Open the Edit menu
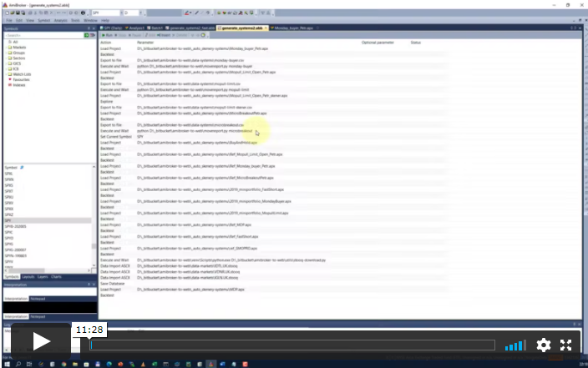Screen dimensions: 588x368 point(19,20)
